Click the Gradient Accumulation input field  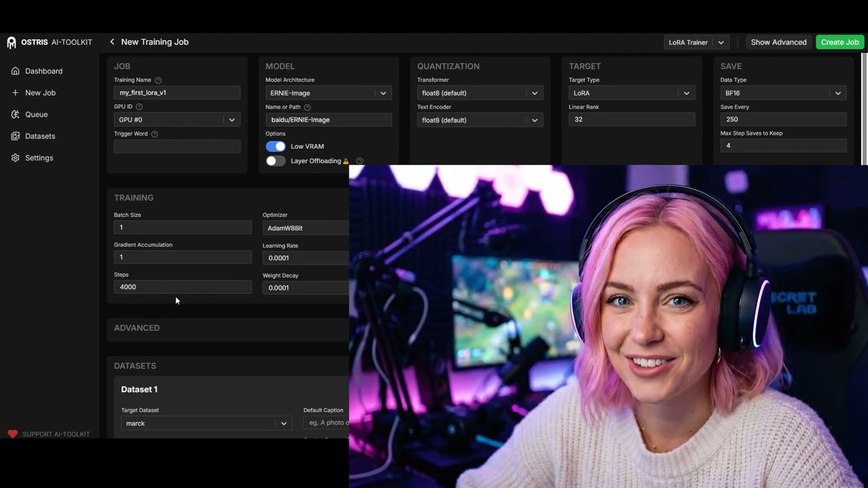182,258
